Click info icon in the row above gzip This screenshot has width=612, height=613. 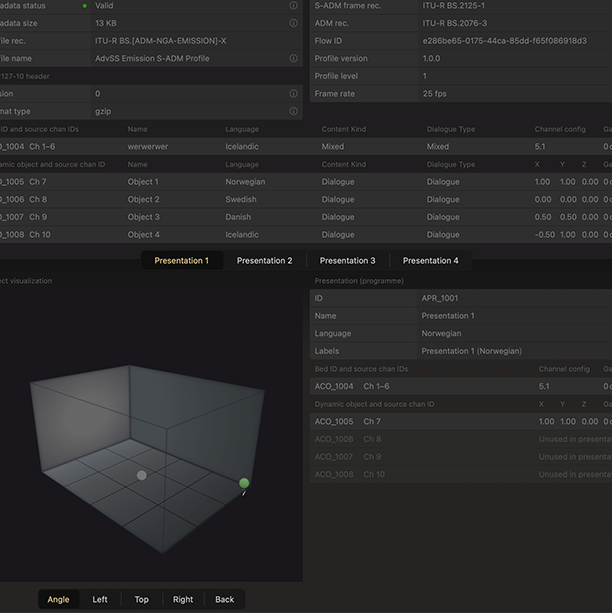click(x=294, y=93)
